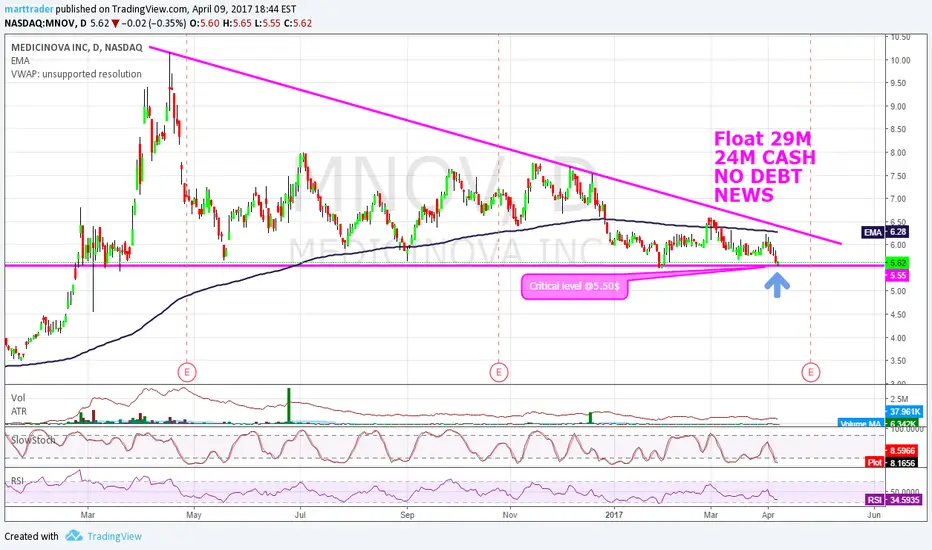
Task: Click the SlowStoch pane label
Action: (x=33, y=440)
